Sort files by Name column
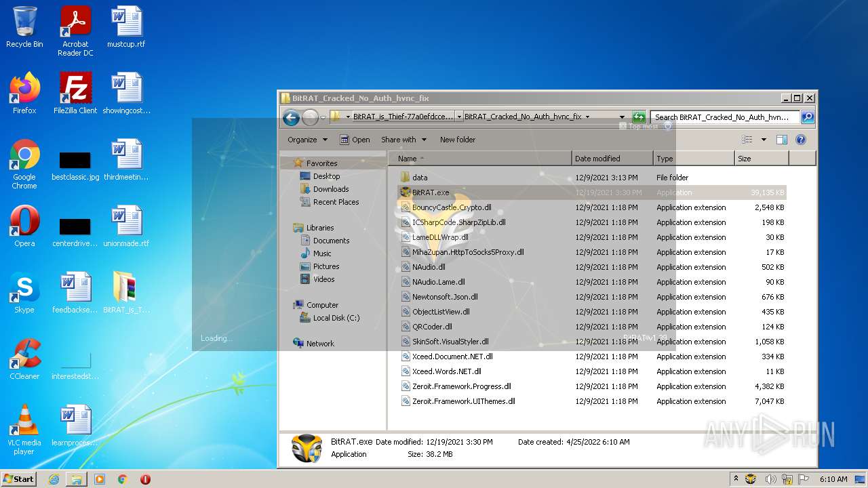The image size is (868, 488). (x=480, y=159)
